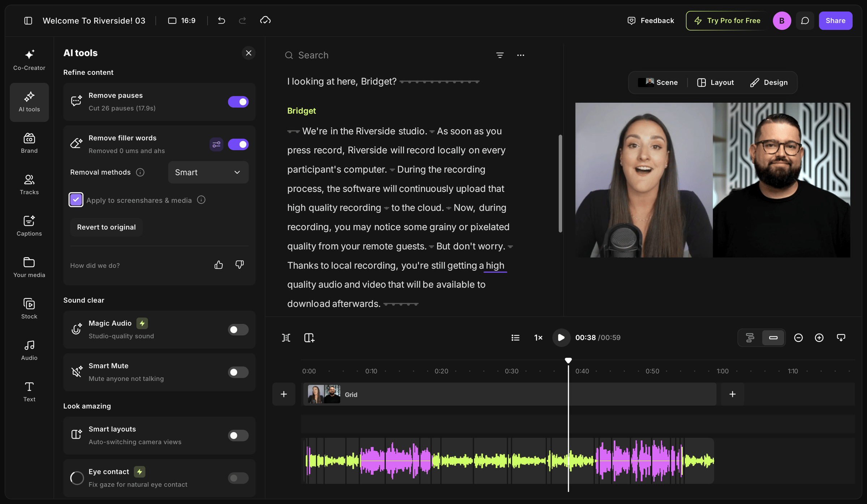Click the Feedback button
The width and height of the screenshot is (867, 504).
(x=651, y=21)
